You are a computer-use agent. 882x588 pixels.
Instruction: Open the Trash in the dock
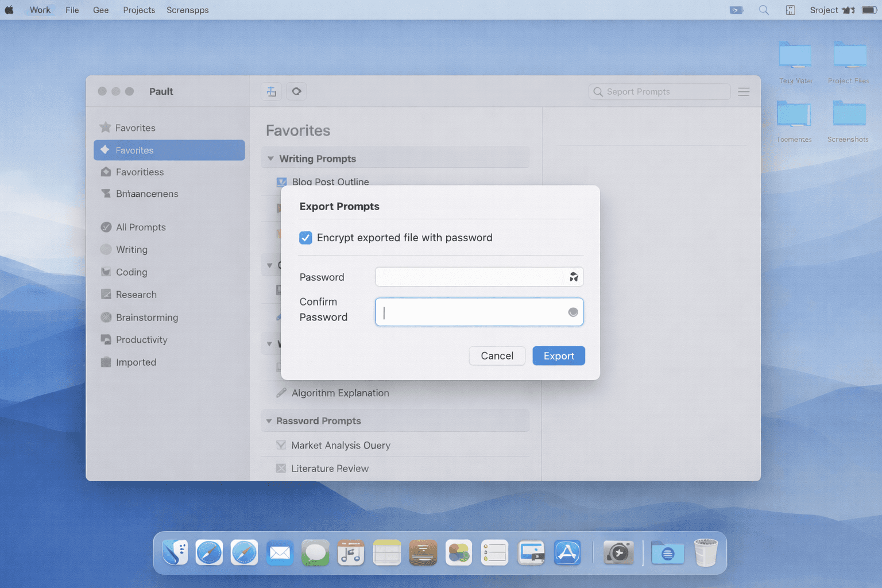706,552
